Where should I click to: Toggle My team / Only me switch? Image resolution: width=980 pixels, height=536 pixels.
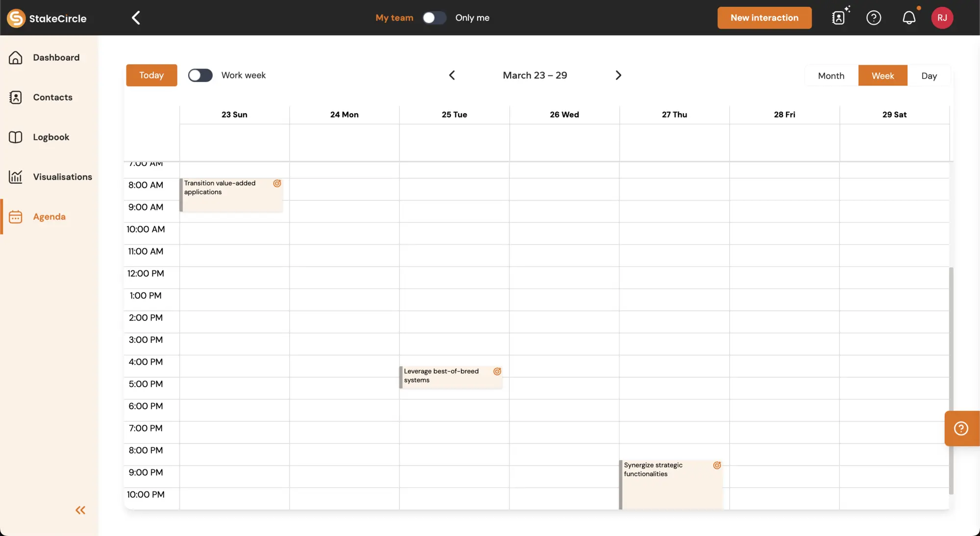coord(434,18)
